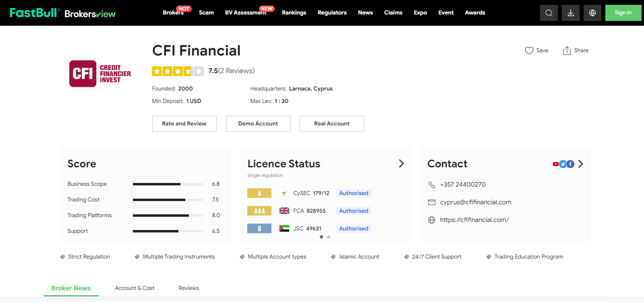Open the cfifinancial.com website link
This screenshot has height=302, width=644.
(x=474, y=220)
